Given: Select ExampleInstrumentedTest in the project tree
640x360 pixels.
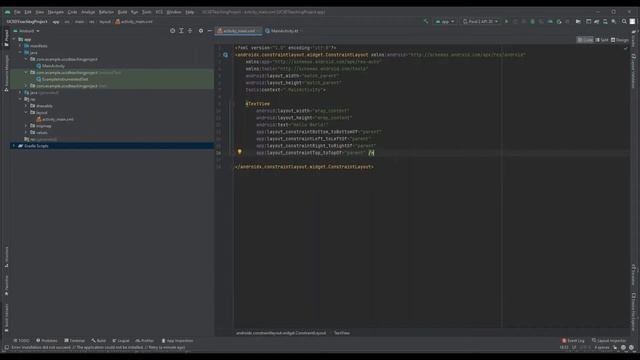Looking at the screenshot, I should click(x=62, y=80).
